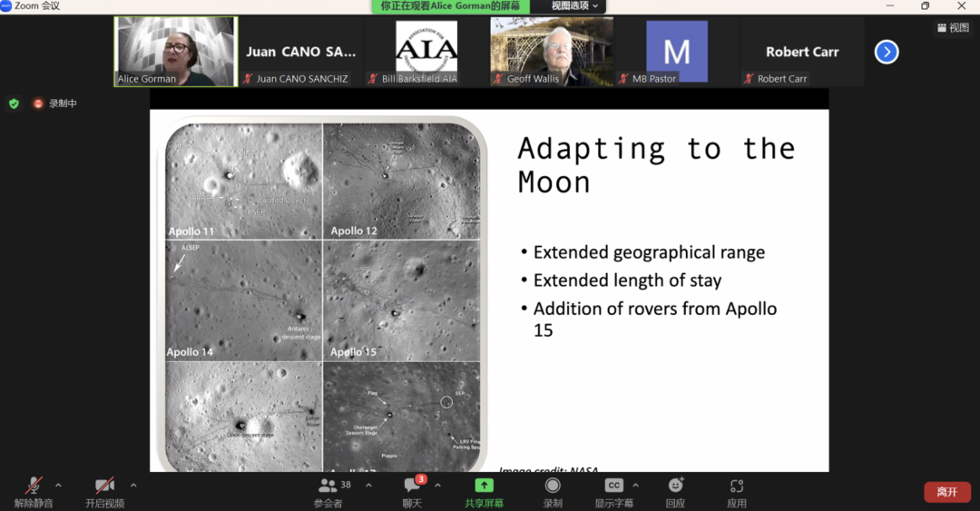
Task: Expand chat options arrow beside 聊天
Action: 437,486
